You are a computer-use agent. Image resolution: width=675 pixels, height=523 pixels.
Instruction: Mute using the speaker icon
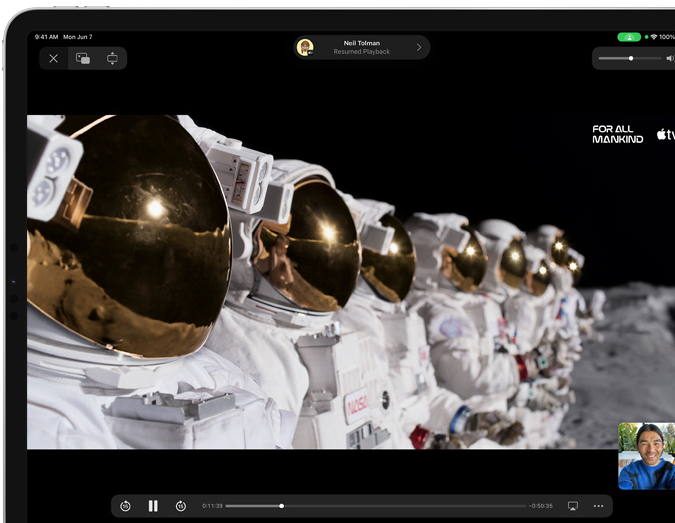(x=670, y=58)
